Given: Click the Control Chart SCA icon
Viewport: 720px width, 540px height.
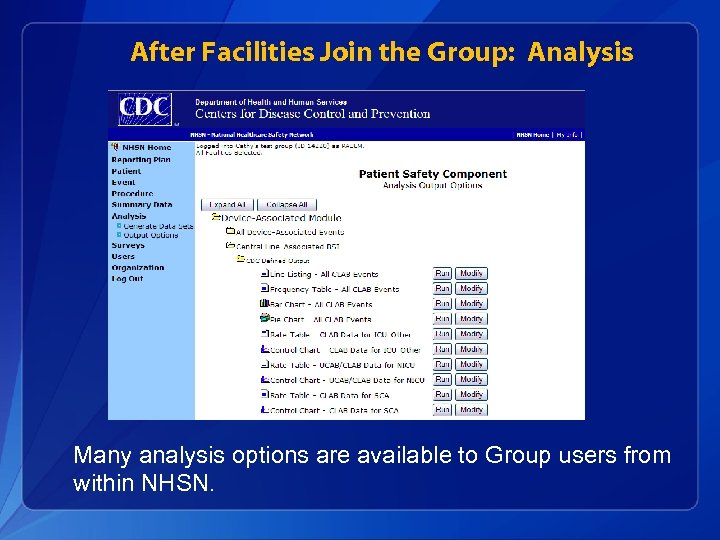Looking at the screenshot, I should pos(265,409).
